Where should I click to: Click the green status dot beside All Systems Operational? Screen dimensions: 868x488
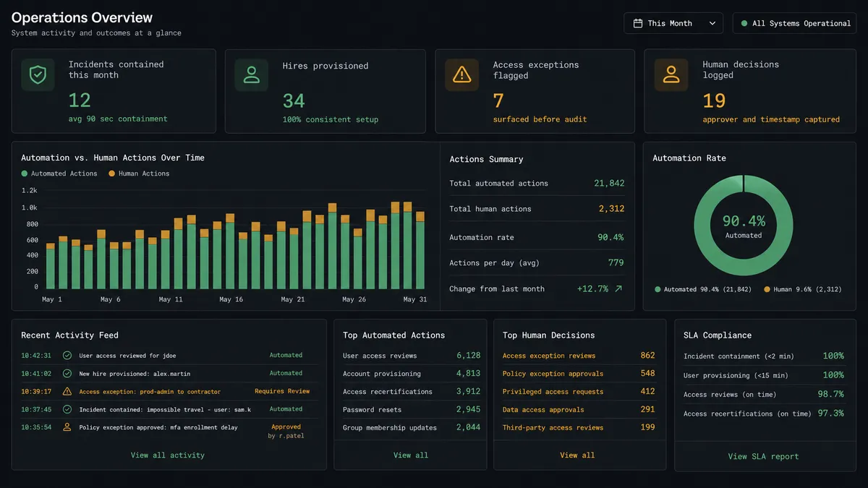tap(744, 24)
